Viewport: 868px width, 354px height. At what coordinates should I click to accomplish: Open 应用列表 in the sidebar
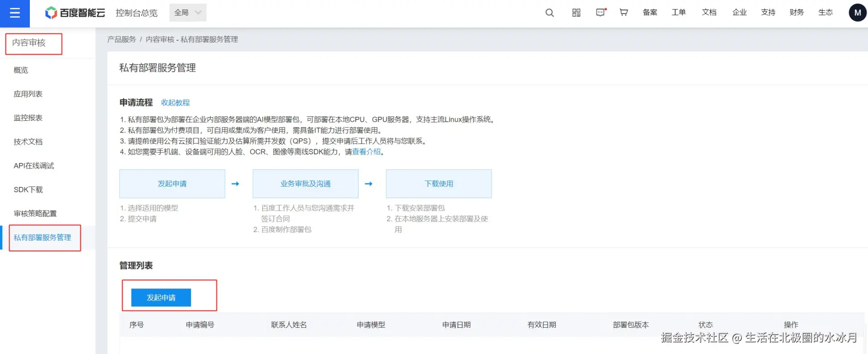click(28, 94)
